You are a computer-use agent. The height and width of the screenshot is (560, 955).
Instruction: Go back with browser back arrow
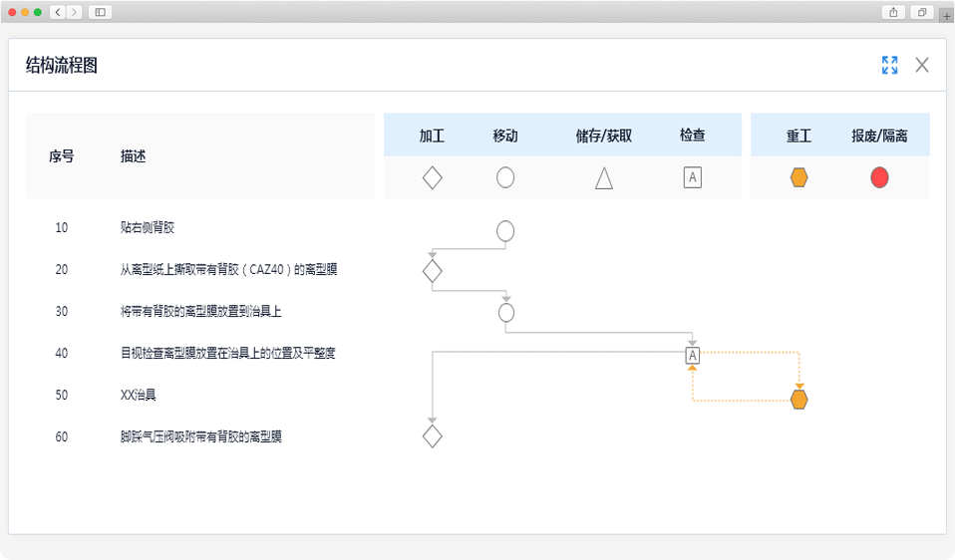(x=58, y=12)
